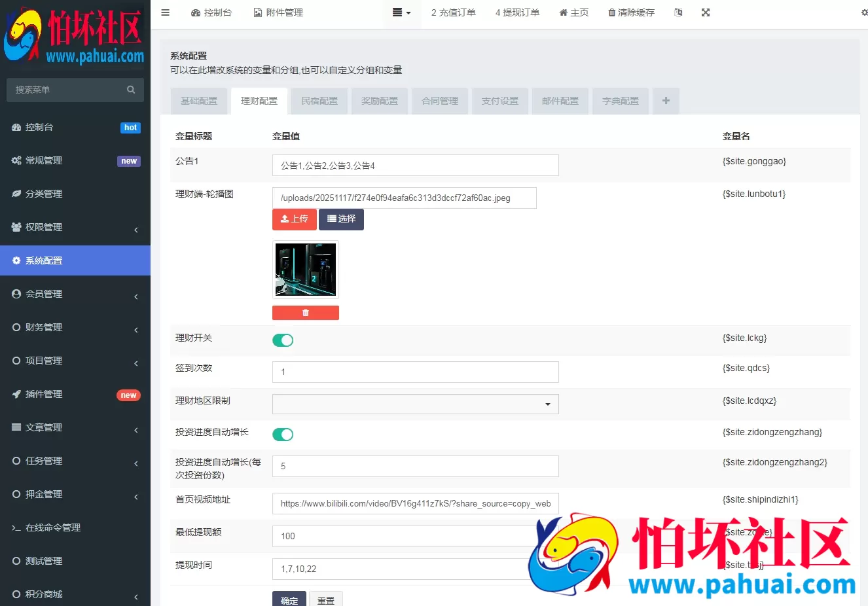Open 控制台 tab in top bar
Image resolution: width=868 pixels, height=606 pixels.
(x=211, y=12)
